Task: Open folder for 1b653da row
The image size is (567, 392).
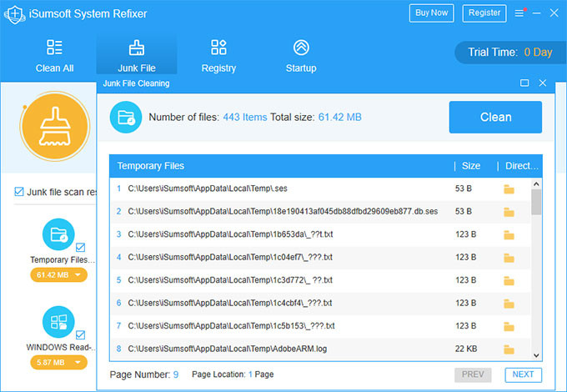Action: (509, 235)
